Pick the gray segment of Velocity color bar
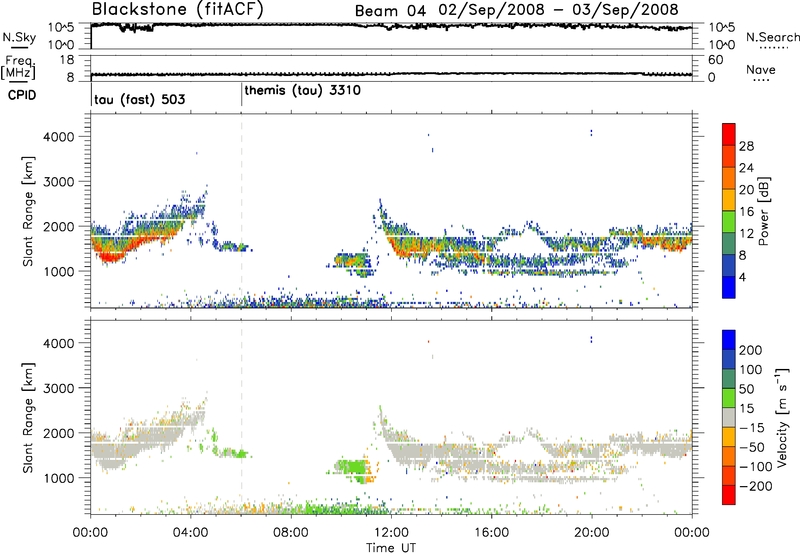 [x=729, y=417]
